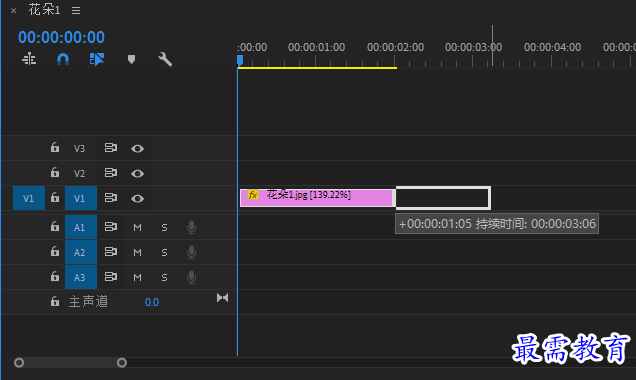Toggle sync lock for A3
The image size is (636, 380).
pyautogui.click(x=111, y=277)
